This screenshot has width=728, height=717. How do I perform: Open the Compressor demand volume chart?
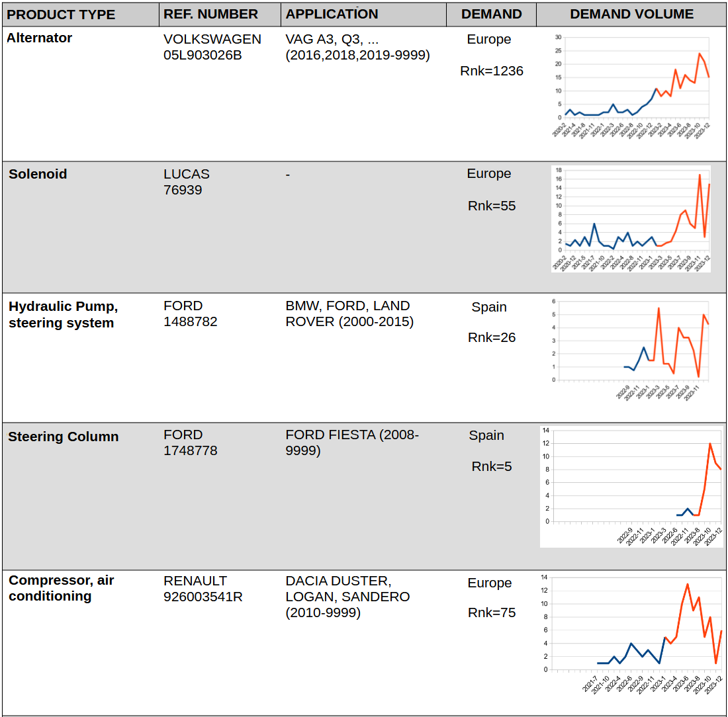point(631,635)
